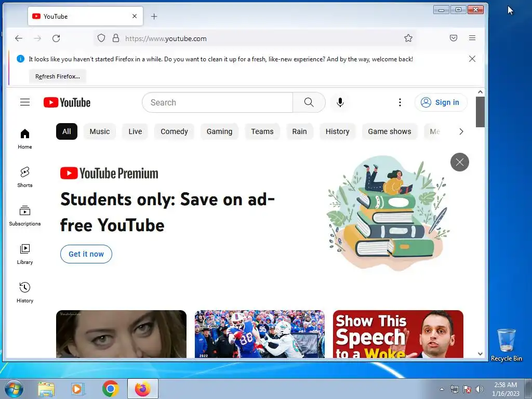Open Shorts in sidebar
The height and width of the screenshot is (399, 532).
(x=25, y=178)
